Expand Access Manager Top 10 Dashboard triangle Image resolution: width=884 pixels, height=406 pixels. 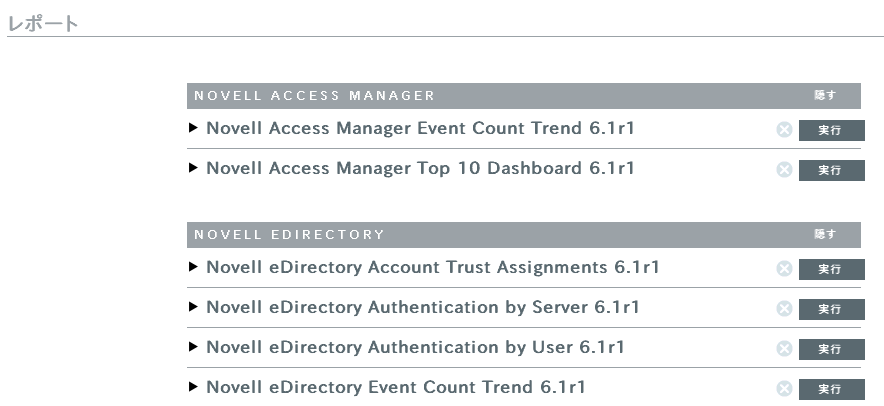click(193, 169)
